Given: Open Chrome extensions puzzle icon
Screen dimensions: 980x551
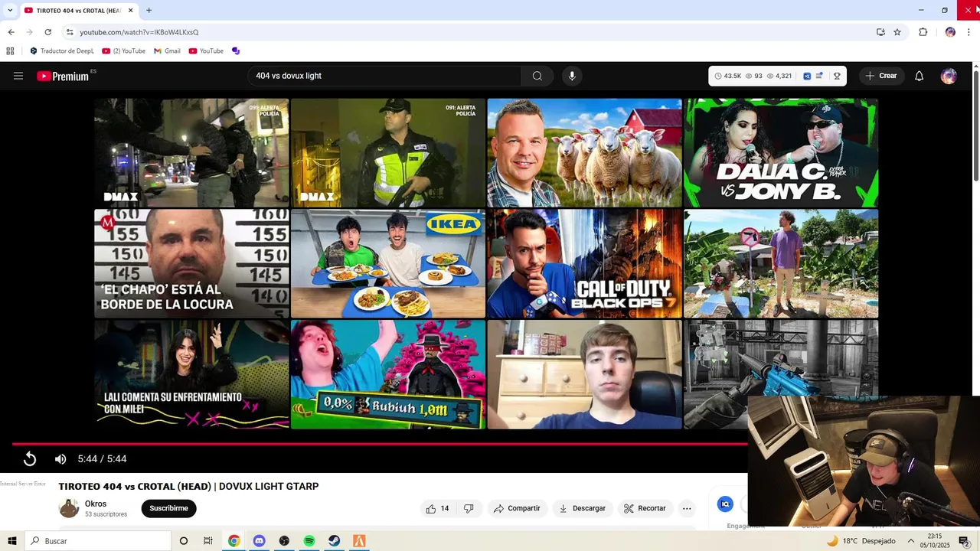Looking at the screenshot, I should [x=923, y=32].
